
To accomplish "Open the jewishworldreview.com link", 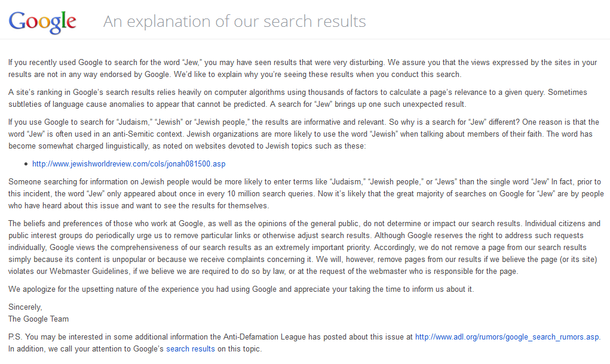I will [128, 164].
